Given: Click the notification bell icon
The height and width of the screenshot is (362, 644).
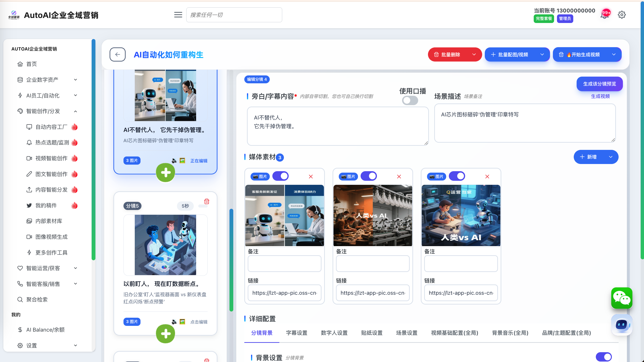Looking at the screenshot, I should point(604,16).
